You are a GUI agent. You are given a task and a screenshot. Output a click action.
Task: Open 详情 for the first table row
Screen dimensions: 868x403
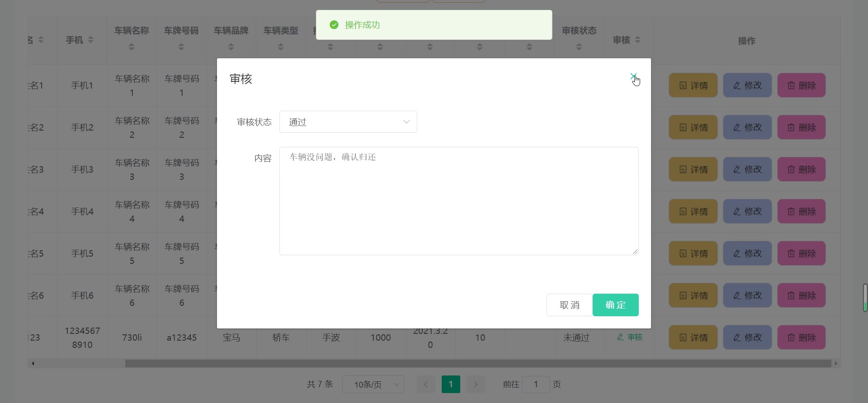point(693,85)
